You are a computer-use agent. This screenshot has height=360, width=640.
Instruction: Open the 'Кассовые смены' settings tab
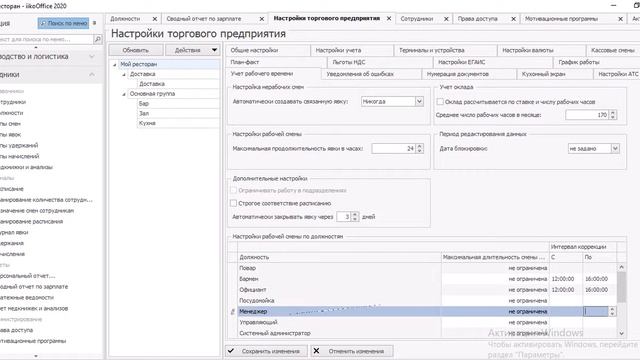[x=613, y=50]
